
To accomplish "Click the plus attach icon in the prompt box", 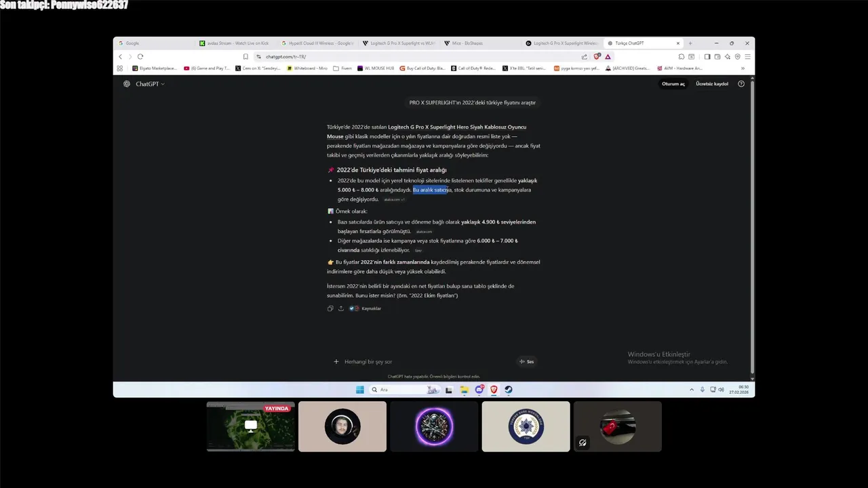I will coord(336,362).
